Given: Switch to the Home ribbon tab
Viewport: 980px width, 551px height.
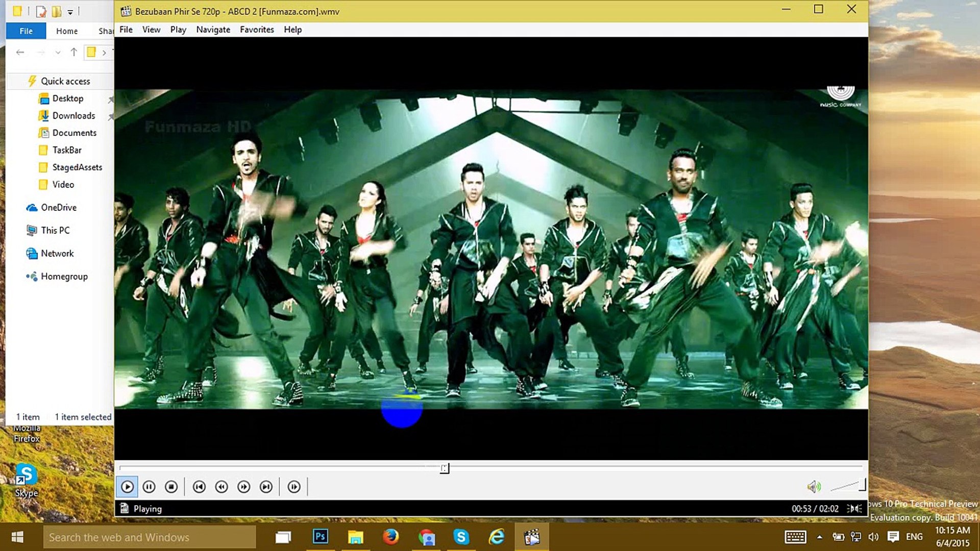Looking at the screenshot, I should click(67, 31).
